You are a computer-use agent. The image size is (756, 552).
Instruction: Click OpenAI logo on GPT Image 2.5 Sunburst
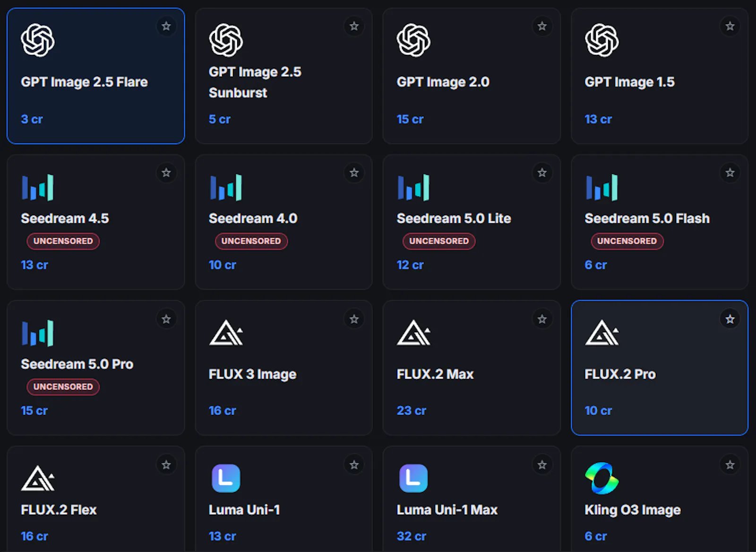pyautogui.click(x=226, y=40)
